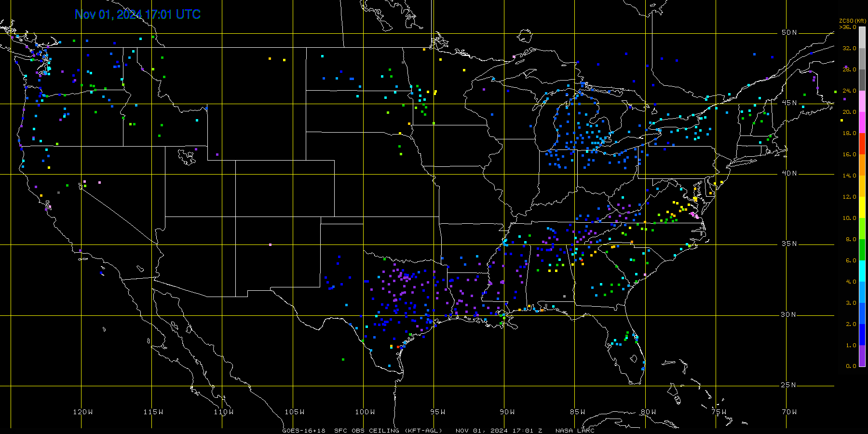Screen dimensions: 868x434
Task: Click the red 16.0–18.0 legend band
Action: point(862,144)
